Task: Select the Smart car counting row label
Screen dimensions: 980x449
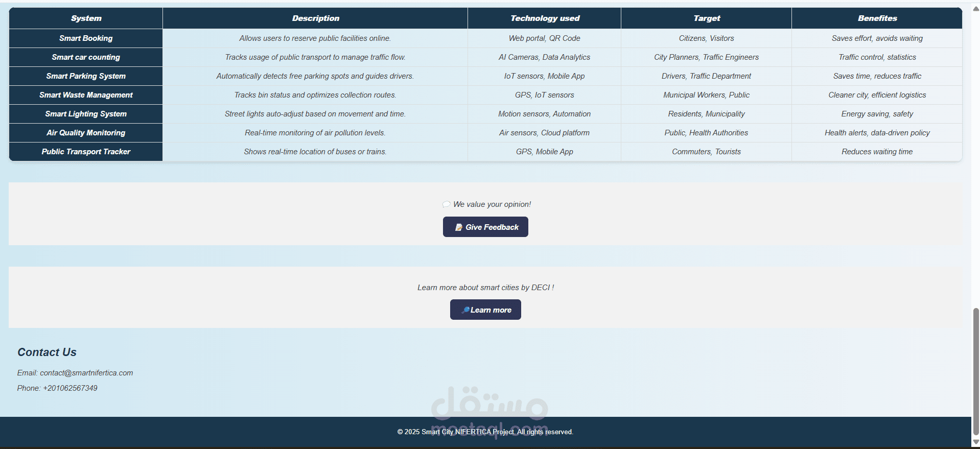Action: pos(86,57)
